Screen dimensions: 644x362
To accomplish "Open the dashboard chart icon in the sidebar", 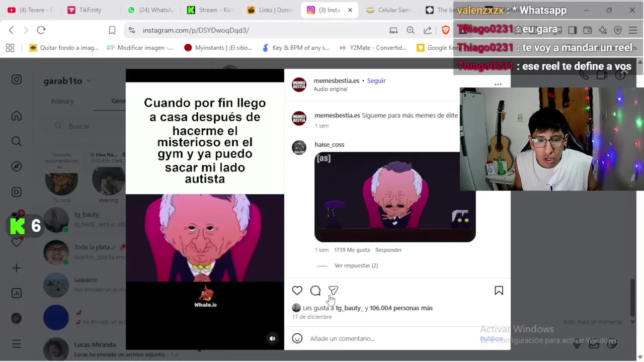I will point(17,293).
